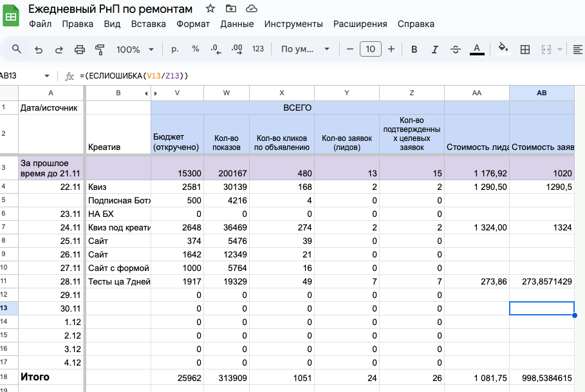This screenshot has height=392, width=585.
Task: Open more number formats 123
Action: 258,49
